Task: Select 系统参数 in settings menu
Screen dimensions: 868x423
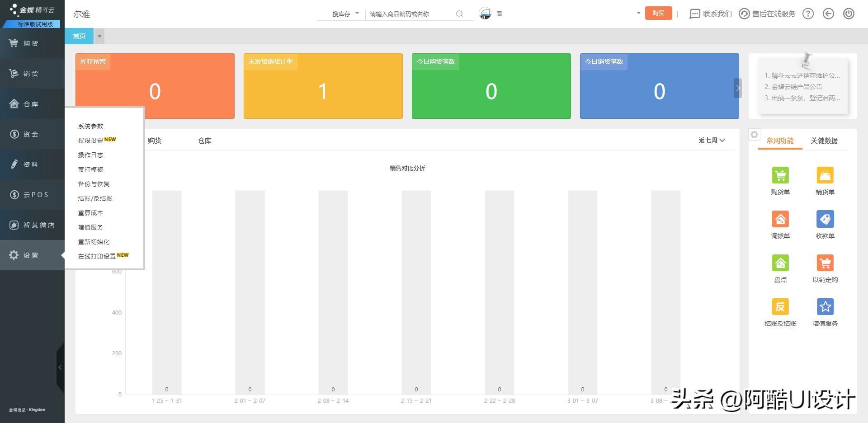Action: click(90, 126)
